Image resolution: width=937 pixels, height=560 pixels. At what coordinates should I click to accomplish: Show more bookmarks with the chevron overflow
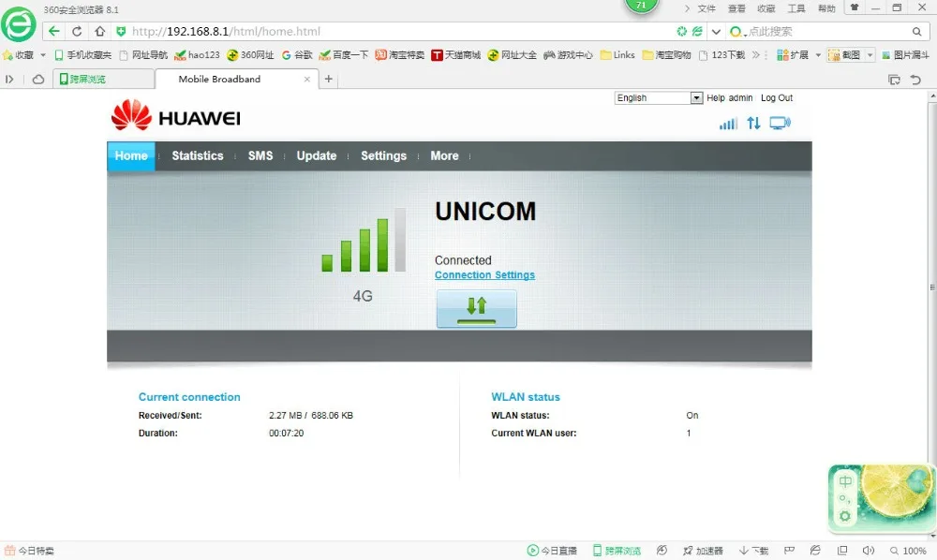pyautogui.click(x=756, y=55)
